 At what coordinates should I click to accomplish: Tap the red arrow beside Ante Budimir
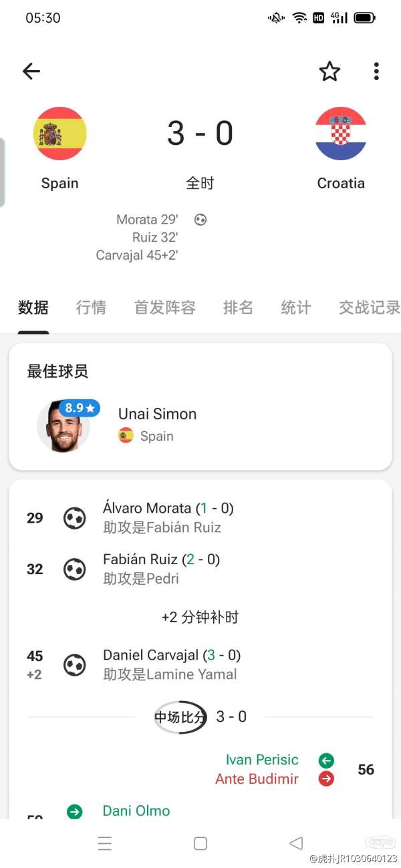(325, 778)
